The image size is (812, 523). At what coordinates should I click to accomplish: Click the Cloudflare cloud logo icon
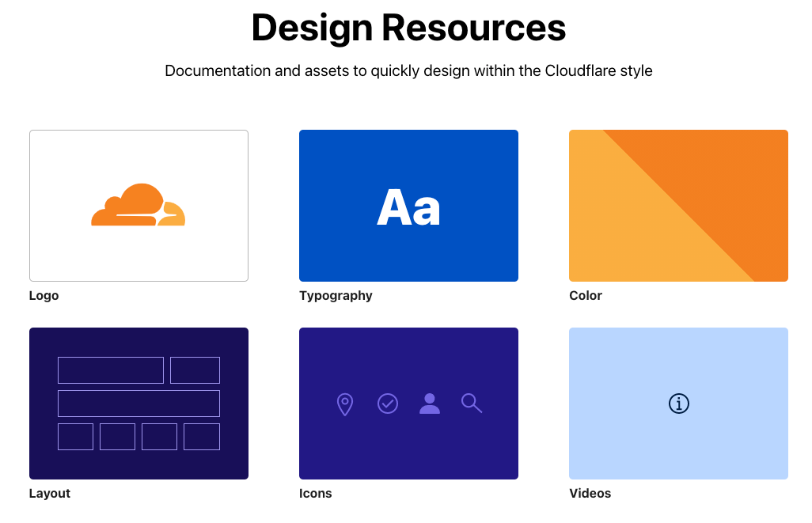(x=138, y=205)
